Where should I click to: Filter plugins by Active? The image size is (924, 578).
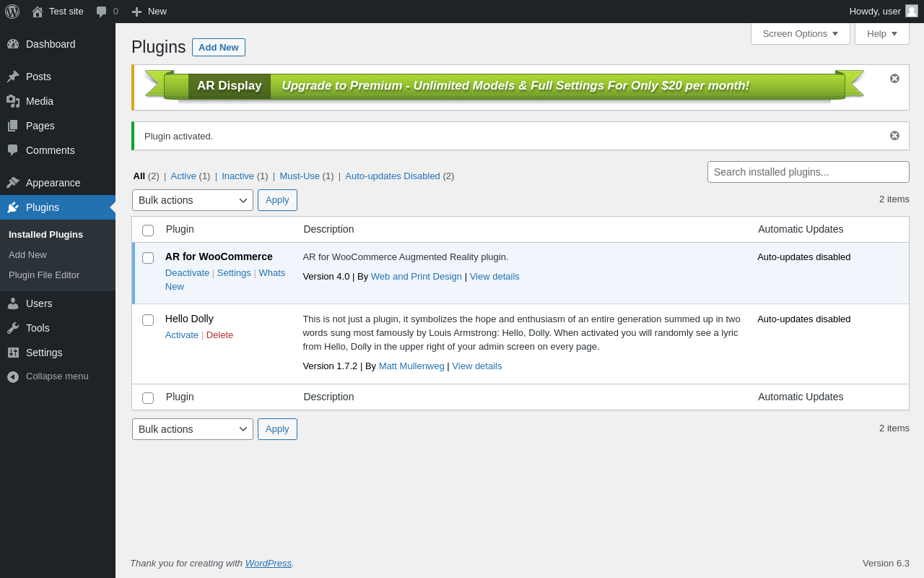click(183, 176)
